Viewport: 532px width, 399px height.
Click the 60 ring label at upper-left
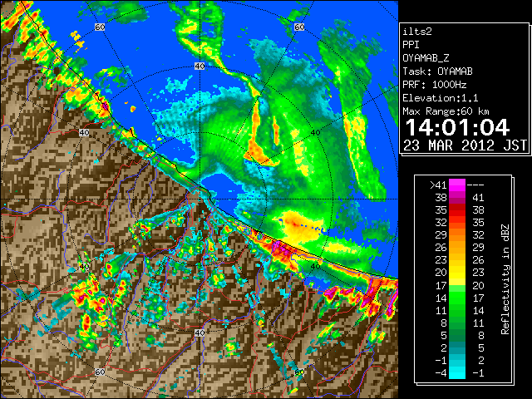(x=100, y=27)
